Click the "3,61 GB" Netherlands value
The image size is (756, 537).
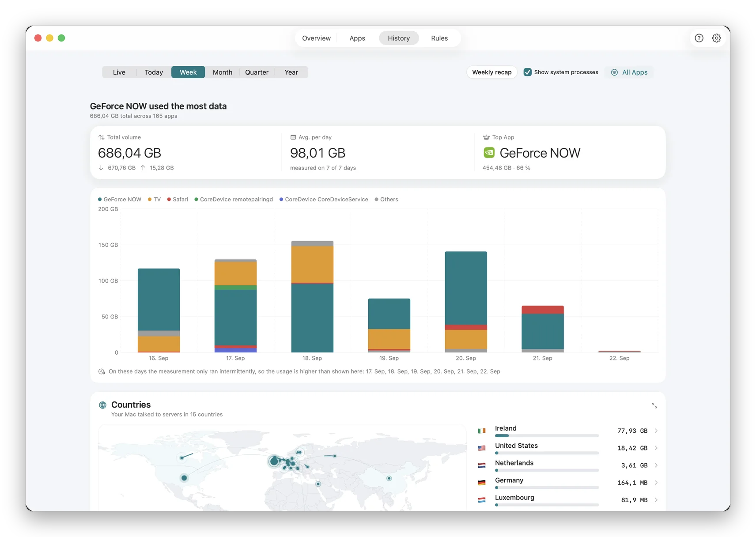(x=634, y=465)
